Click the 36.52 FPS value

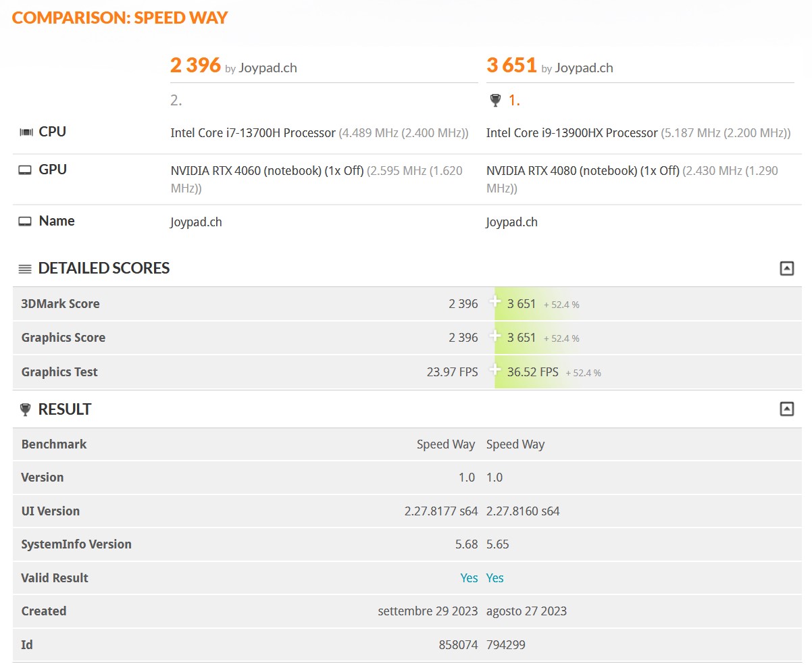533,372
